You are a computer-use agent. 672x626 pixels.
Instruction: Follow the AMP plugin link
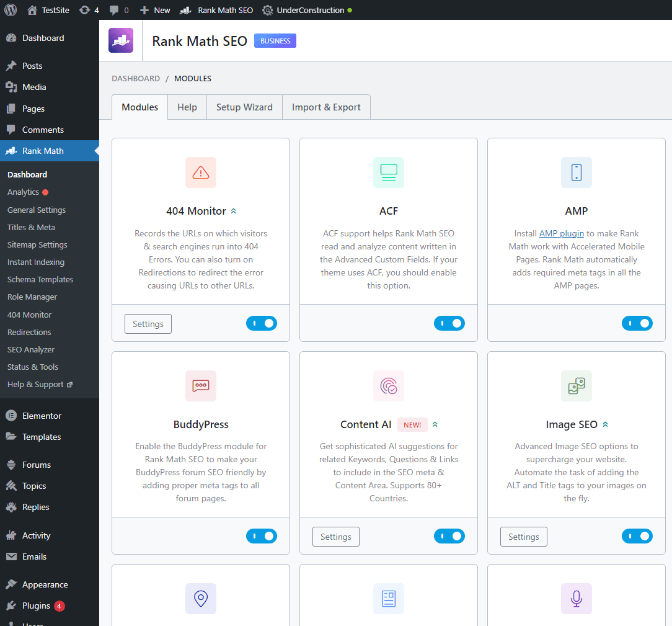pyautogui.click(x=562, y=233)
